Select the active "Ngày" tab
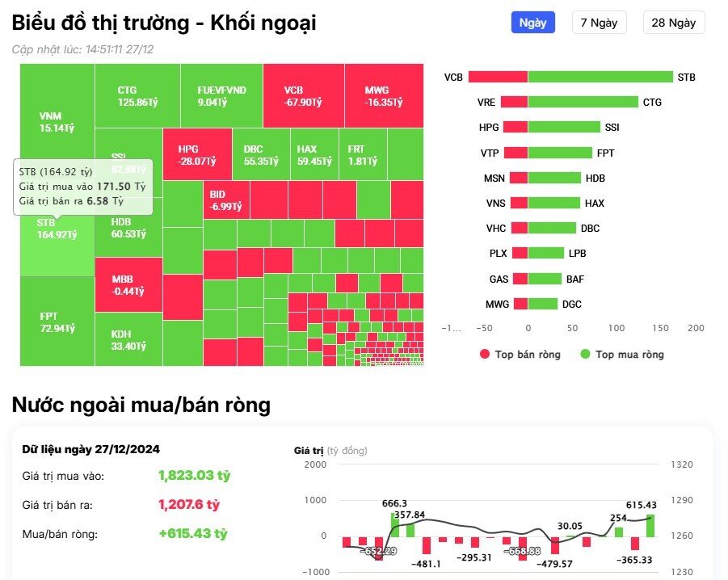 (x=532, y=22)
